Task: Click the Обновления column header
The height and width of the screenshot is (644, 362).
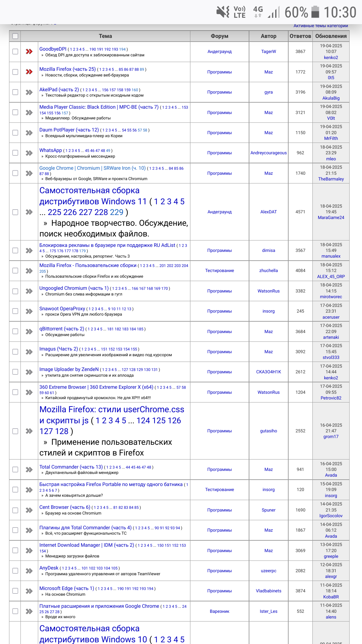Action: (x=331, y=36)
